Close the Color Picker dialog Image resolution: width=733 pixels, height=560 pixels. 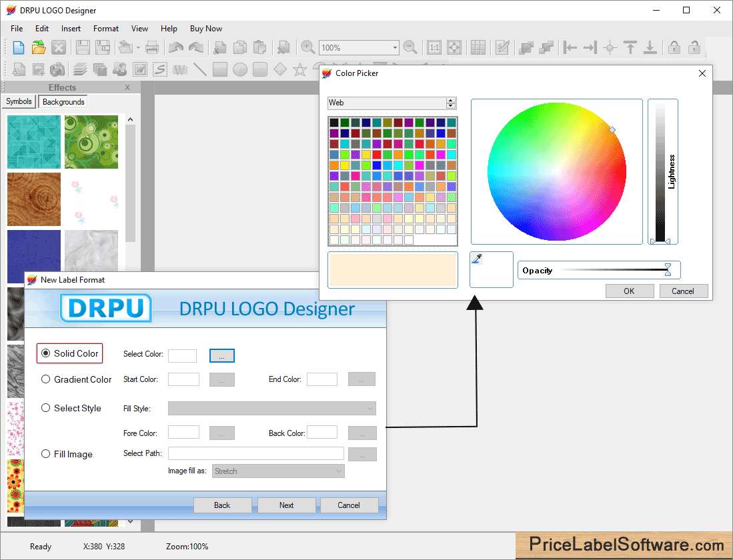(x=702, y=73)
